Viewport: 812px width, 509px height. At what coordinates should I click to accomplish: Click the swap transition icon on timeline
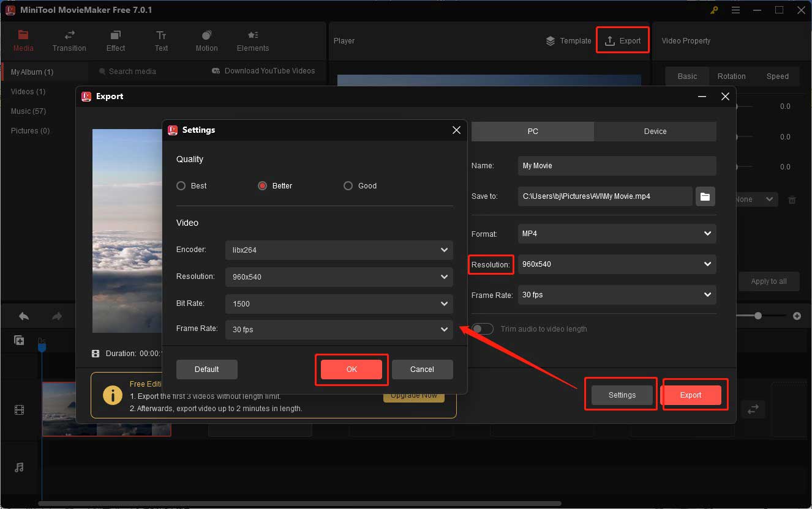(x=753, y=409)
